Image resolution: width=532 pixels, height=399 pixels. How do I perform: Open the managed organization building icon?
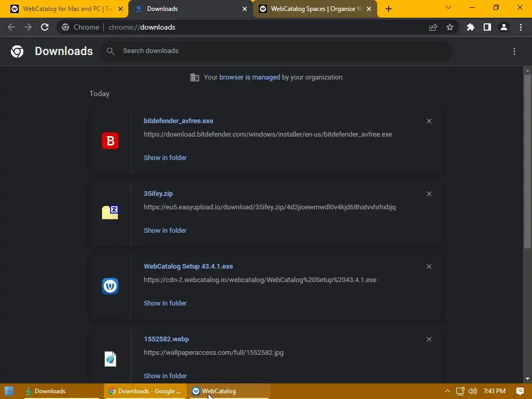coord(195,77)
